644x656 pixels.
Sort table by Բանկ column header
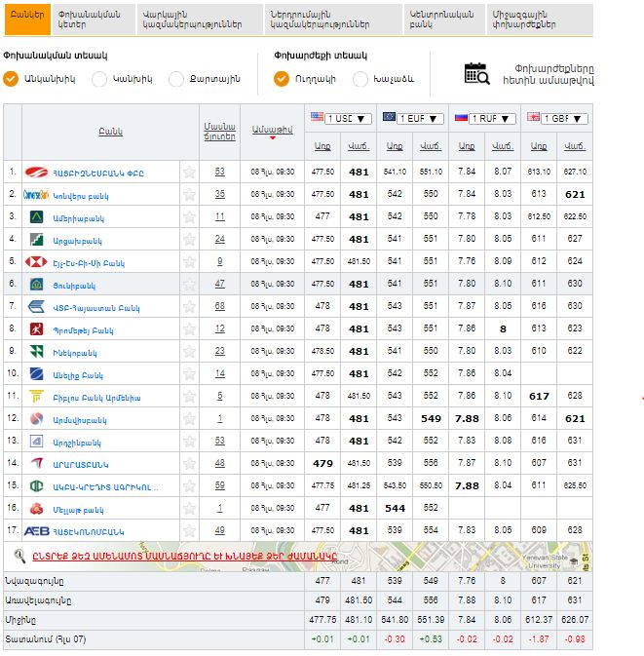(110, 131)
